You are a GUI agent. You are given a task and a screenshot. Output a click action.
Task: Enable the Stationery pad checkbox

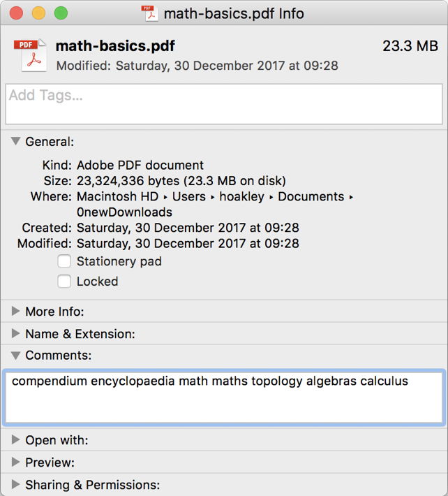[64, 261]
